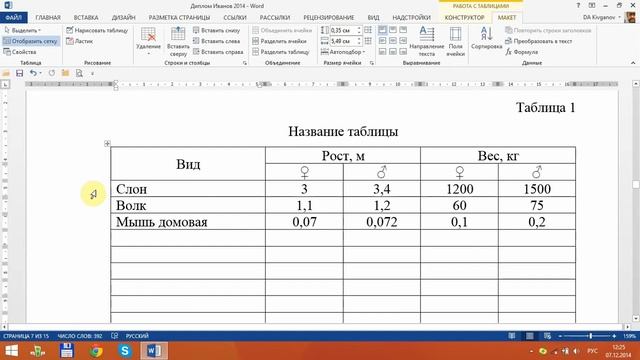Open Undo history dropdown arrow
The image size is (640, 360).
[40, 73]
